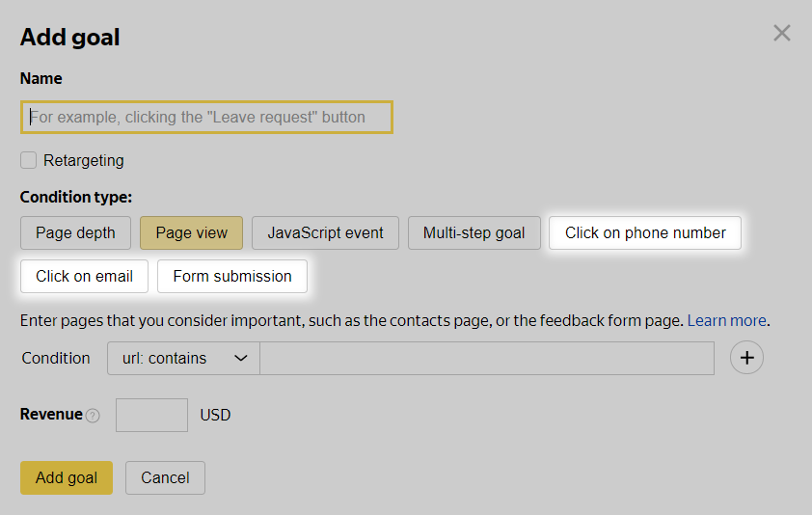Choose the Multi-step goal condition type

[x=474, y=232]
